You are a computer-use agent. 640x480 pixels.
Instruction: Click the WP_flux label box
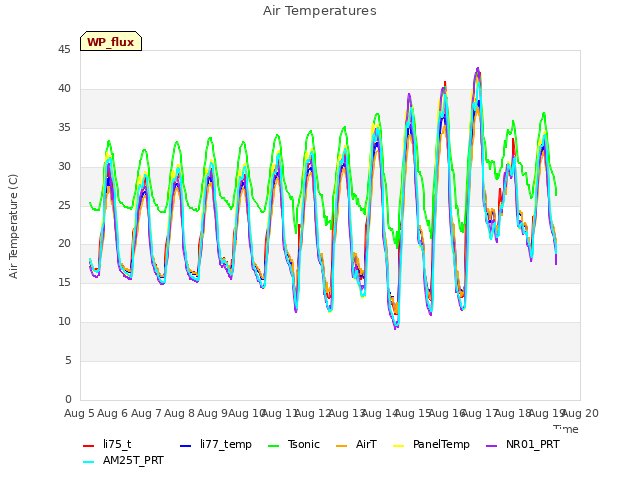pyautogui.click(x=111, y=41)
